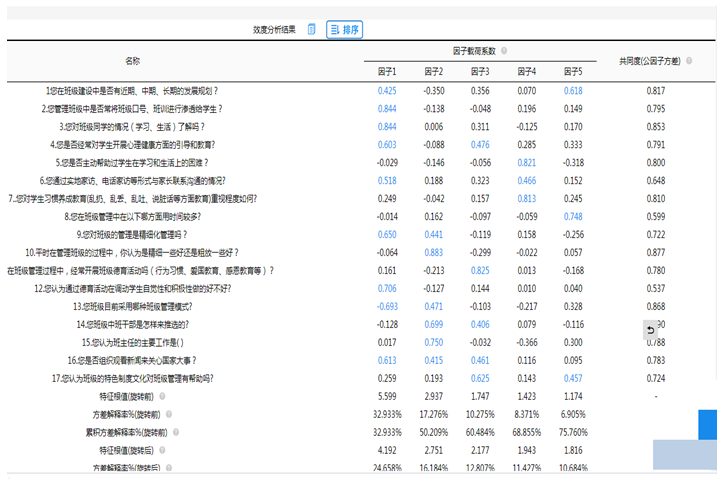724x483 pixels.
Task: Select the 因子3 column header
Action: click(x=480, y=72)
